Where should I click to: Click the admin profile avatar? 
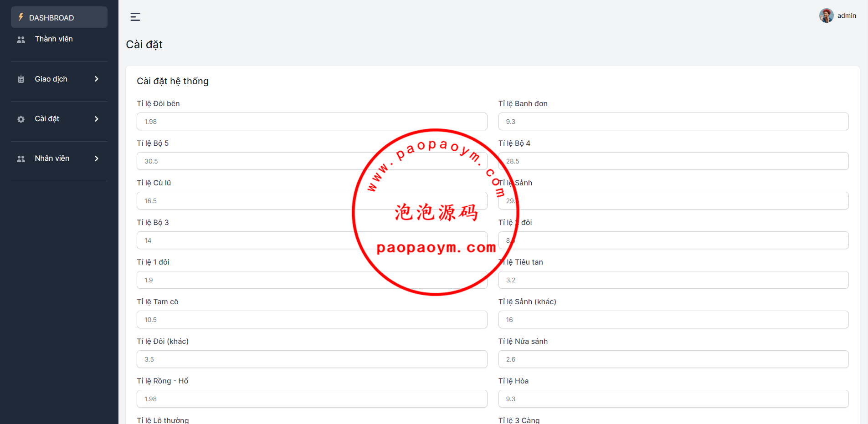[x=826, y=15]
